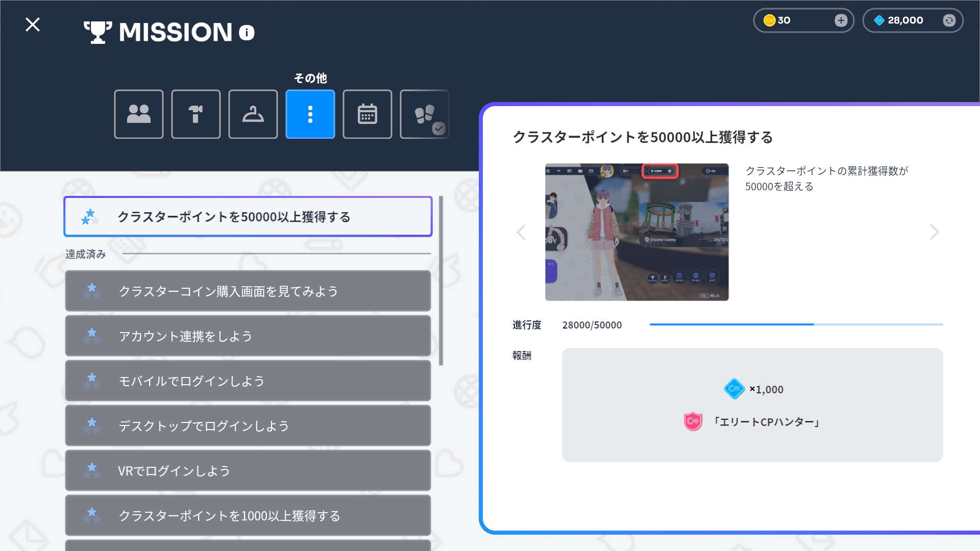Click the エリートCPハンター badge icon
The width and height of the screenshot is (980, 551).
693,421
